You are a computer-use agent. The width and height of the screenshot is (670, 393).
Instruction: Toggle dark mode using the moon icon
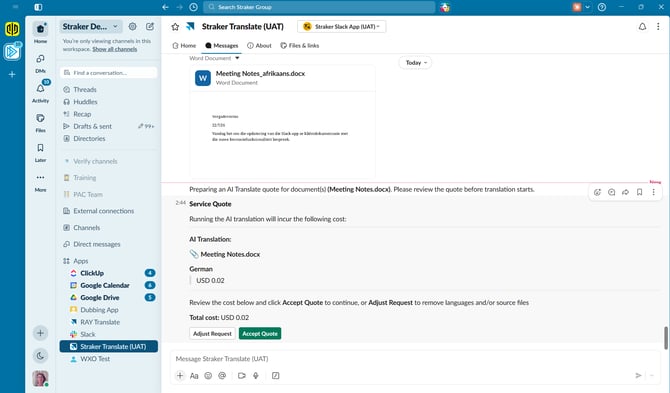click(x=40, y=355)
